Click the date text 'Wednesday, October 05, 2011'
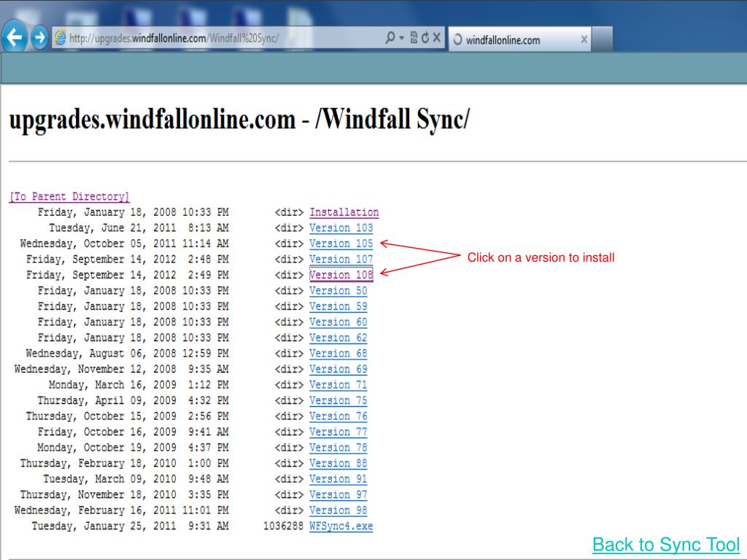Screen dimensions: 747x560 98,244
